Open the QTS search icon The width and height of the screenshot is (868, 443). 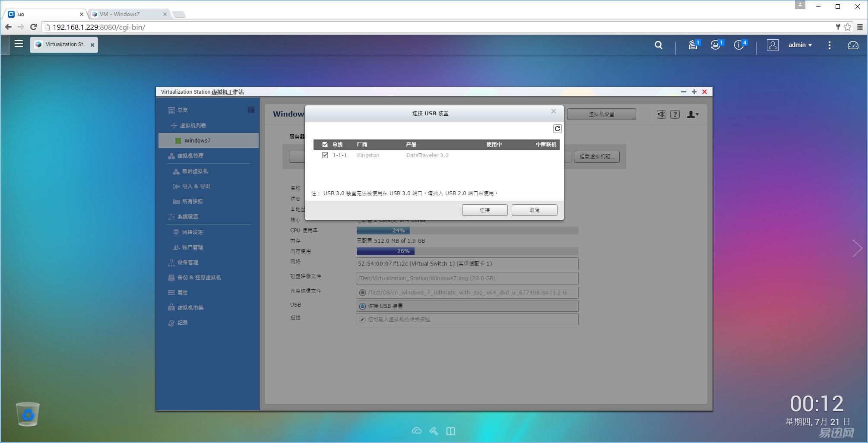(658, 45)
